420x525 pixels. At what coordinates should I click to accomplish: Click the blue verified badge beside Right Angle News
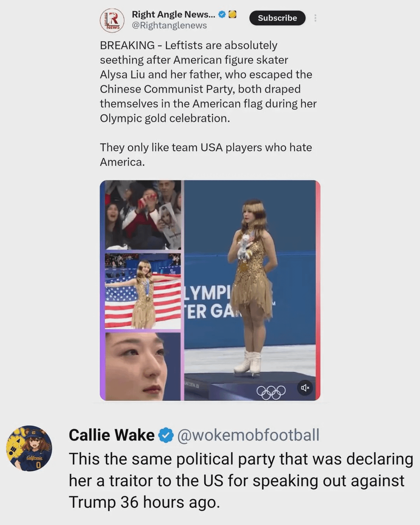[x=222, y=14]
